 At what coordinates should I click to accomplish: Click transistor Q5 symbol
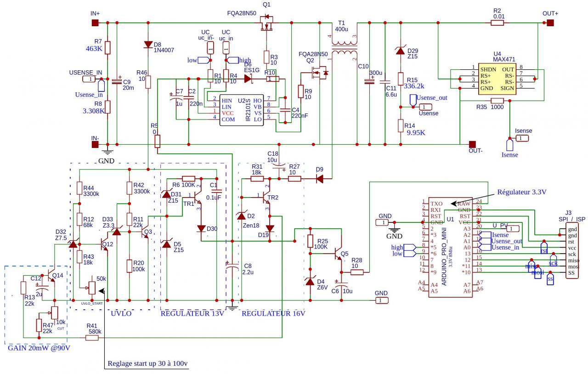pos(339,254)
